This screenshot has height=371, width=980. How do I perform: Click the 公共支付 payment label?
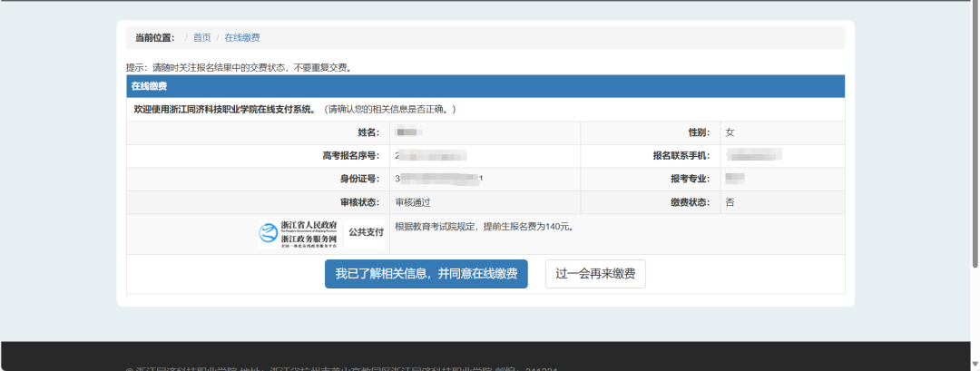[366, 233]
